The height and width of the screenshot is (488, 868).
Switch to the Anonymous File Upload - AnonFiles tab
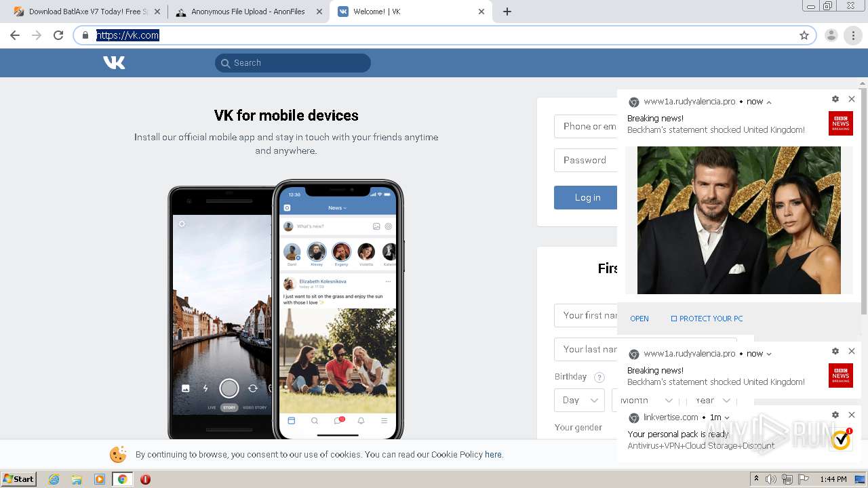point(248,12)
